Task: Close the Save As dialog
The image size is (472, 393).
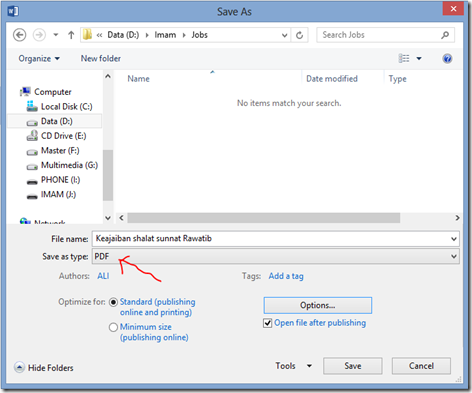Action: click(x=453, y=9)
